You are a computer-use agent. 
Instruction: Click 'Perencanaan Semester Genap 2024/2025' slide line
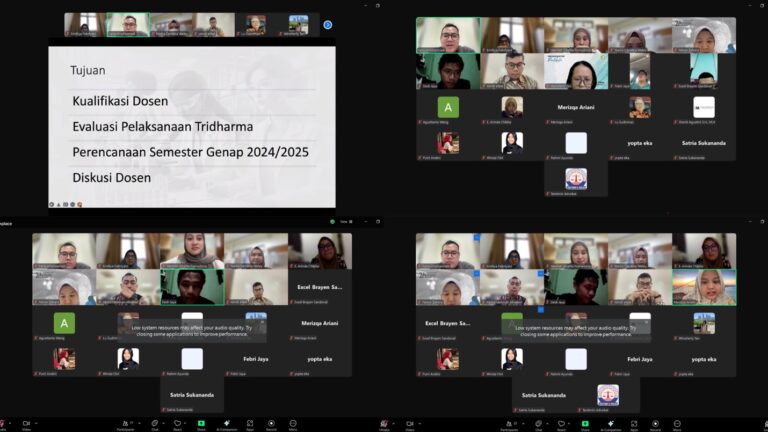pos(191,152)
